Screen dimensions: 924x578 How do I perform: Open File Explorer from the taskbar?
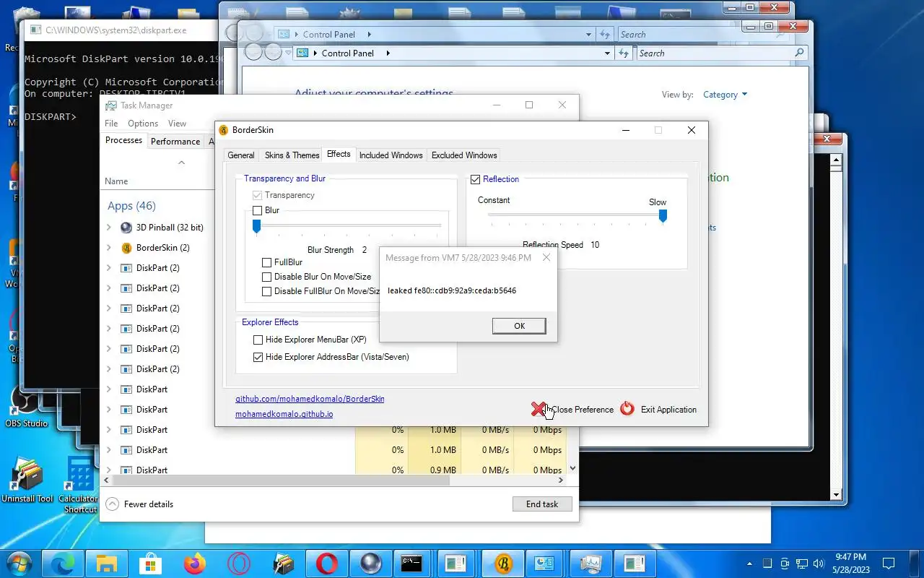[107, 564]
